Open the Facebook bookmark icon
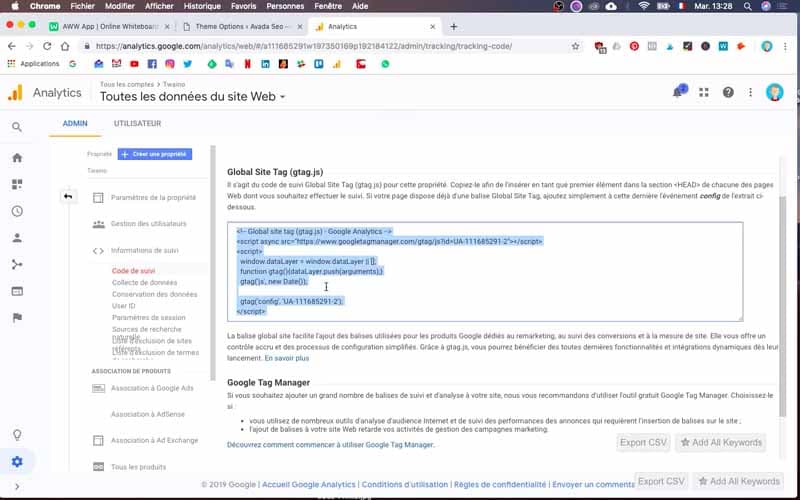The height and width of the screenshot is (500, 800). (x=152, y=64)
